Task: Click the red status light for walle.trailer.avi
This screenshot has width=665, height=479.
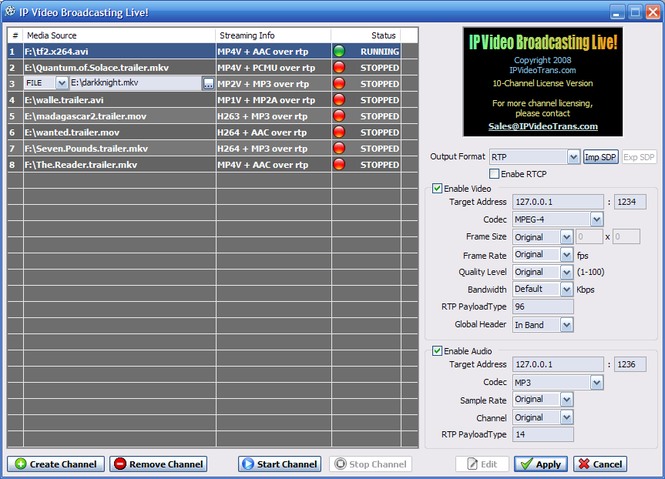Action: (x=339, y=100)
